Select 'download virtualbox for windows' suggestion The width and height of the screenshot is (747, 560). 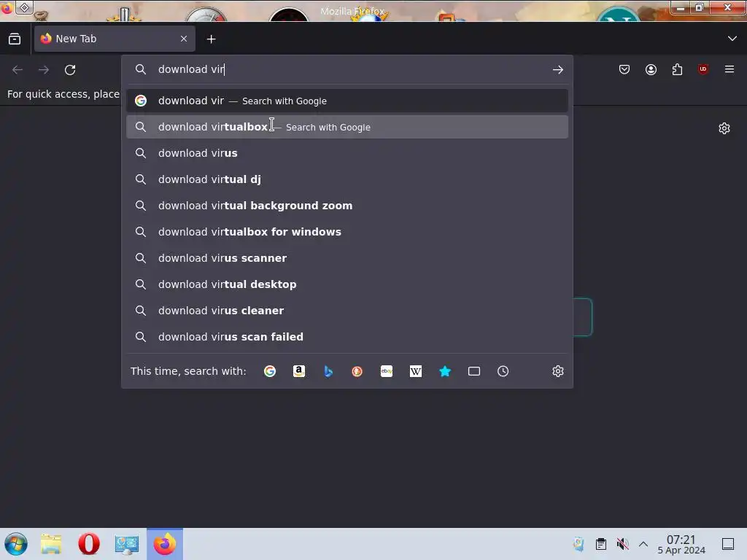click(347, 232)
